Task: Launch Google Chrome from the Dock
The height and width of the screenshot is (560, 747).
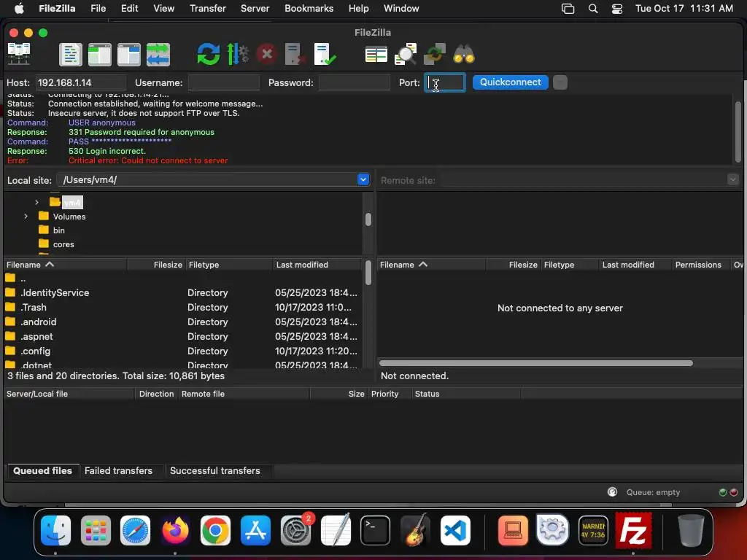Action: point(215,530)
